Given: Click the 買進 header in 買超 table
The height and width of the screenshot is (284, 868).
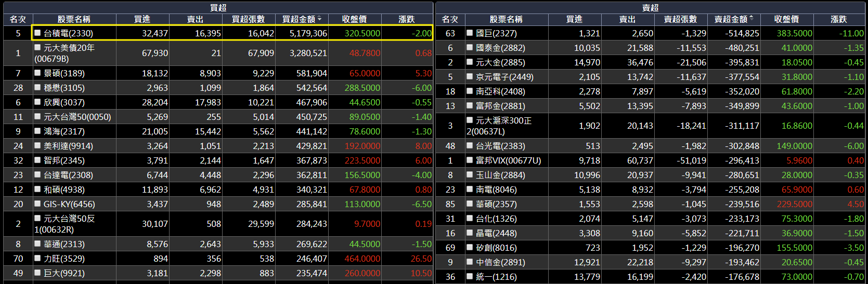Looking at the screenshot, I should click(142, 19).
